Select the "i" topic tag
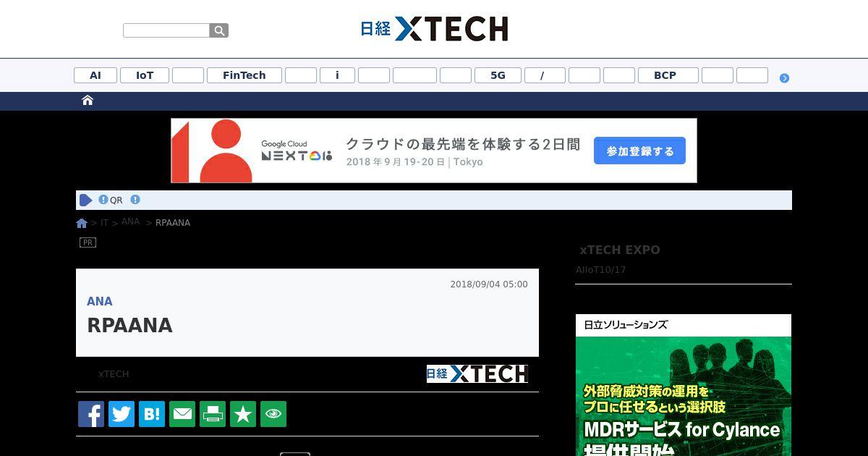The image size is (868, 456). (337, 75)
